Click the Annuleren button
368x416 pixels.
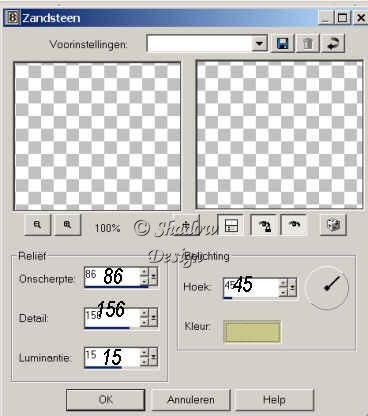click(x=191, y=399)
